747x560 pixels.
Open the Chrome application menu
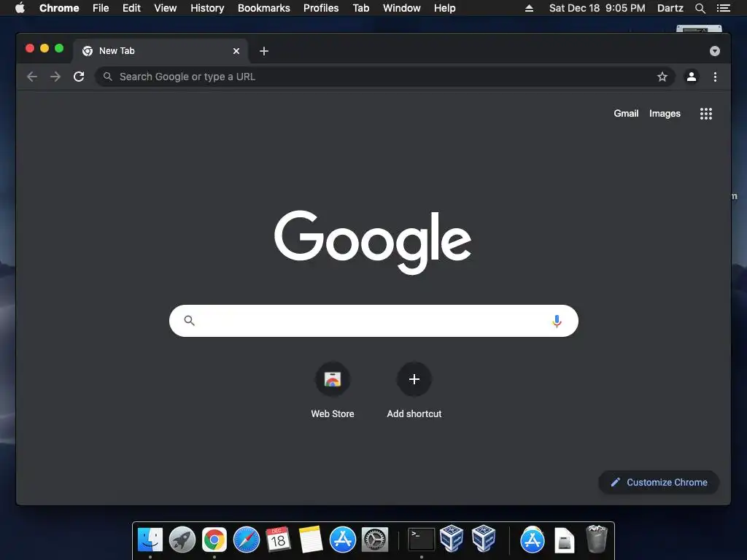[59, 8]
